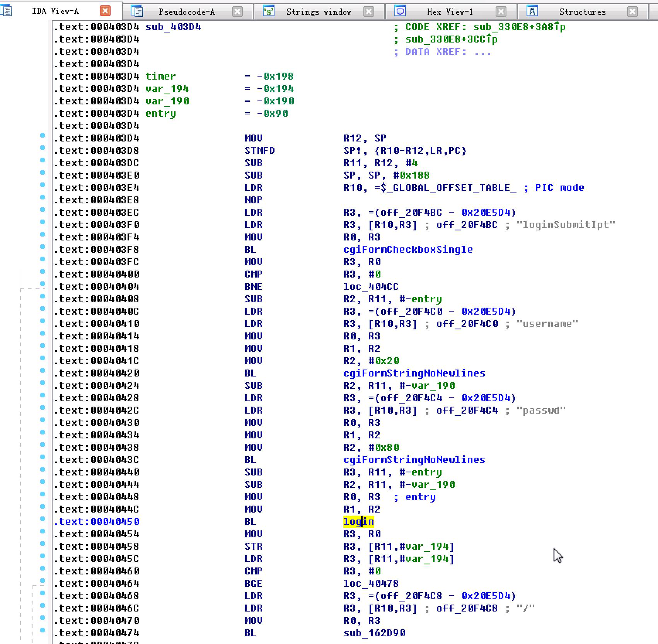Image resolution: width=658 pixels, height=644 pixels.
Task: Toggle breakpoint dot at address 00040420
Action: point(43,370)
